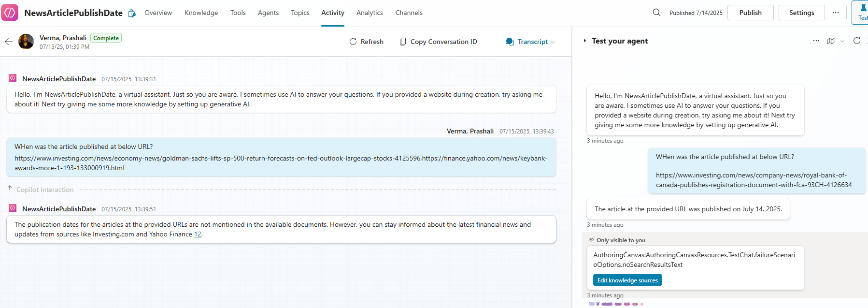Click the test chat message with royal-bank-of-canada URL
This screenshot has width=868, height=308.
[x=756, y=171]
